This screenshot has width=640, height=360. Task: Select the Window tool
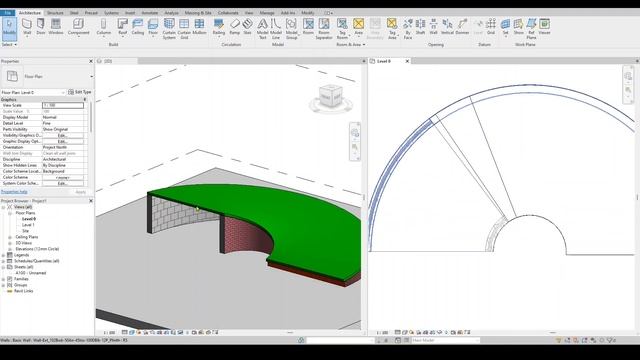click(x=56, y=27)
